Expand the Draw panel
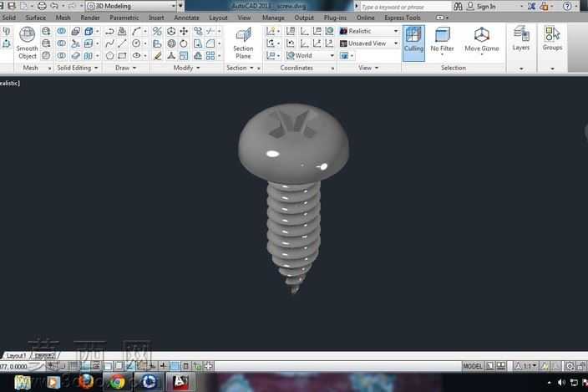Image resolution: width=588 pixels, height=392 pixels. (125, 68)
